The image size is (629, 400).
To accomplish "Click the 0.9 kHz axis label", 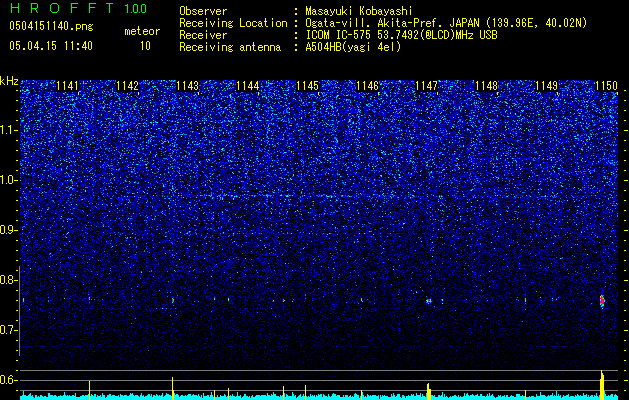I will click(8, 230).
